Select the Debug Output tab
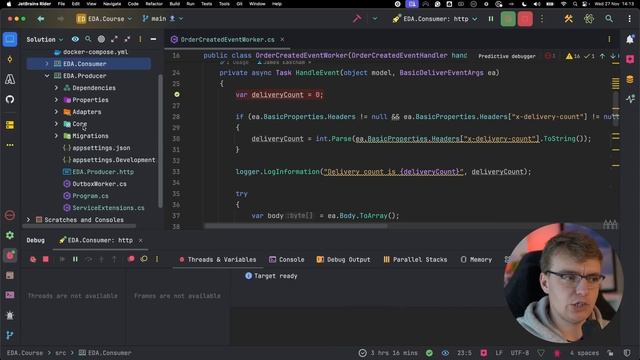This screenshot has width=640, height=360. coord(344,260)
